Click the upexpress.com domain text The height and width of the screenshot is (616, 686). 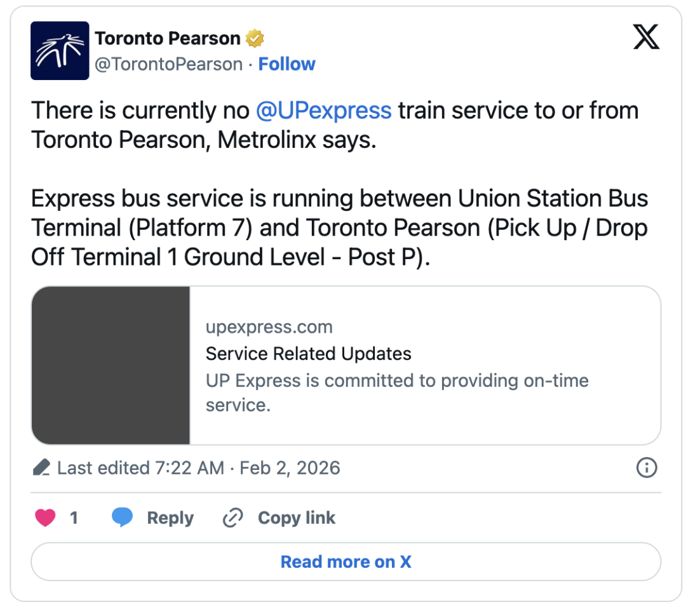pos(269,327)
